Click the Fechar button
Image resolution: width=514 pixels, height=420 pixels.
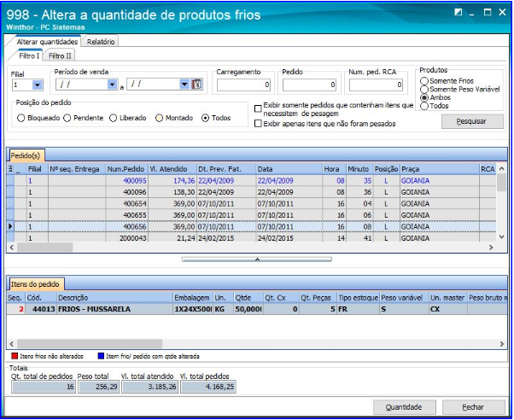[x=473, y=407]
